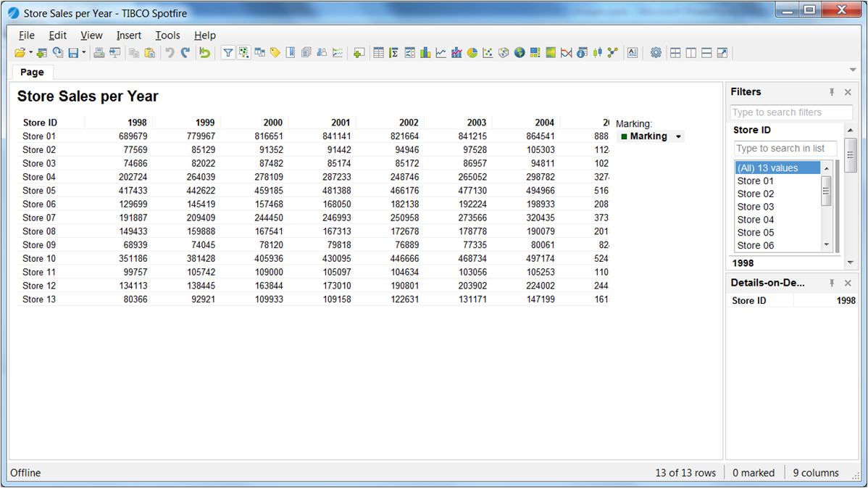
Task: Pin the Details-on-Demand panel
Action: (832, 283)
